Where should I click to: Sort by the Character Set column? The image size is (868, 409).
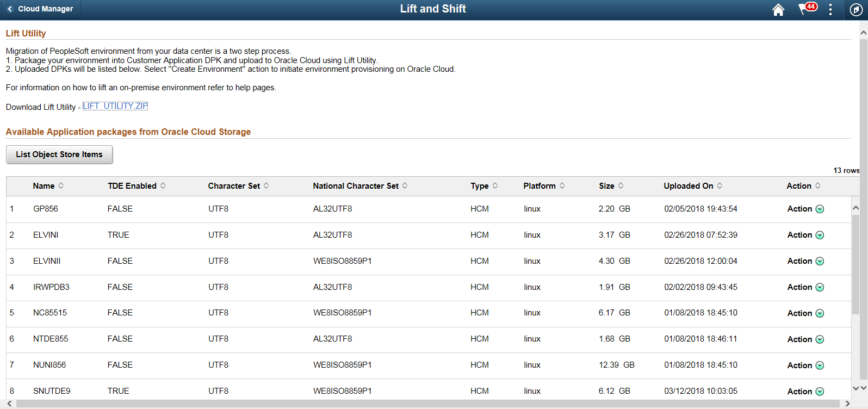(x=239, y=186)
